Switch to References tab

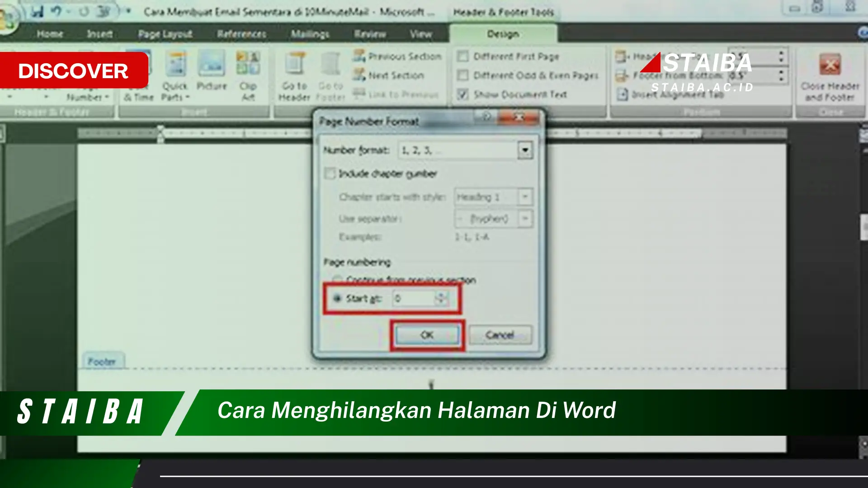[241, 34]
